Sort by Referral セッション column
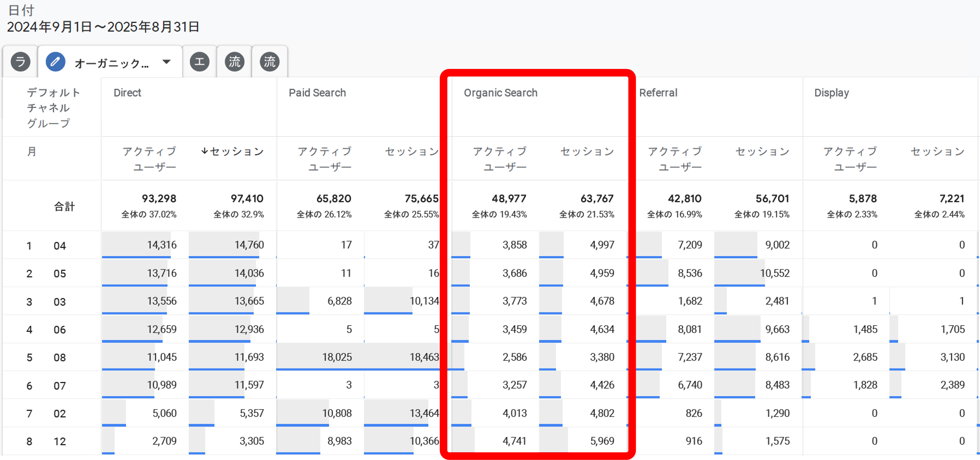 coord(762,151)
